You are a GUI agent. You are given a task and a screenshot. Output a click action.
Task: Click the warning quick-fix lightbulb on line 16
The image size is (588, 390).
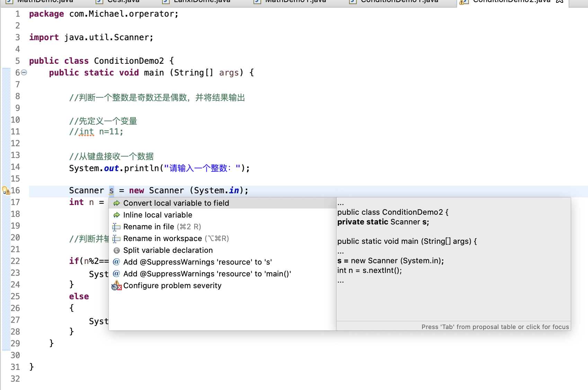tap(6, 190)
